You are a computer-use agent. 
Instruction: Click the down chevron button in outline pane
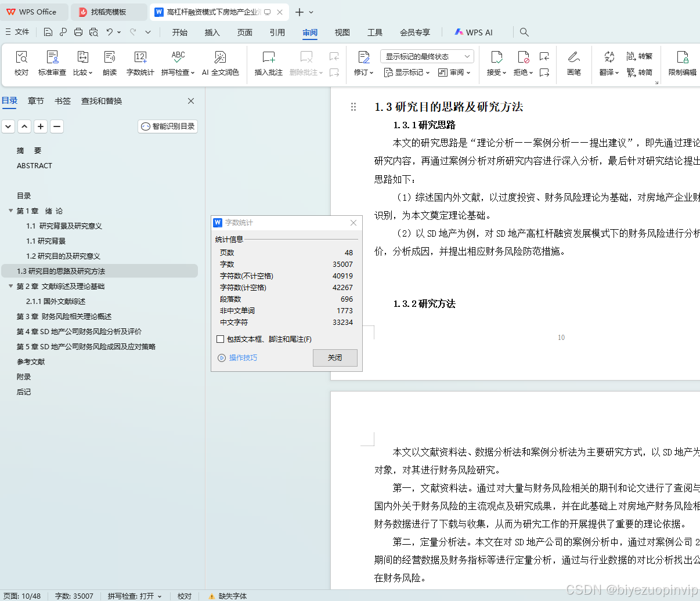pyautogui.click(x=8, y=126)
